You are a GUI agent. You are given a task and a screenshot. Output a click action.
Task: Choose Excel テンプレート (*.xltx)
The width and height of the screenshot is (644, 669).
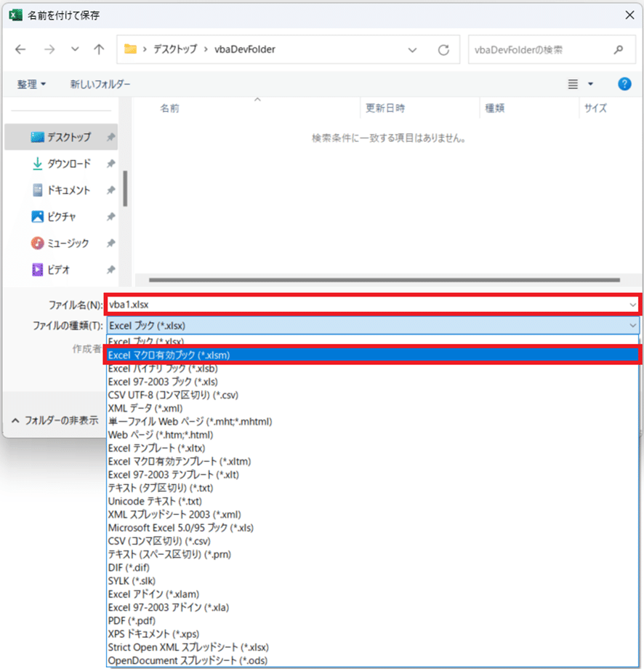(373, 448)
